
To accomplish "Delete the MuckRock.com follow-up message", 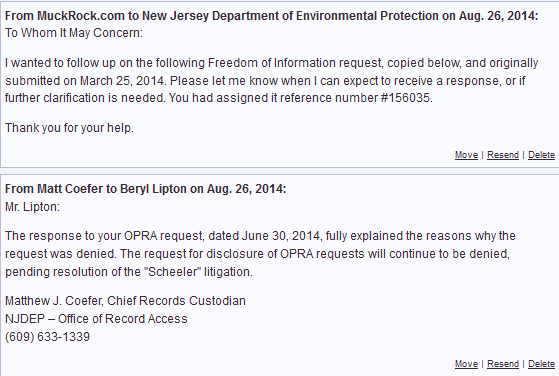I will pyautogui.click(x=541, y=155).
